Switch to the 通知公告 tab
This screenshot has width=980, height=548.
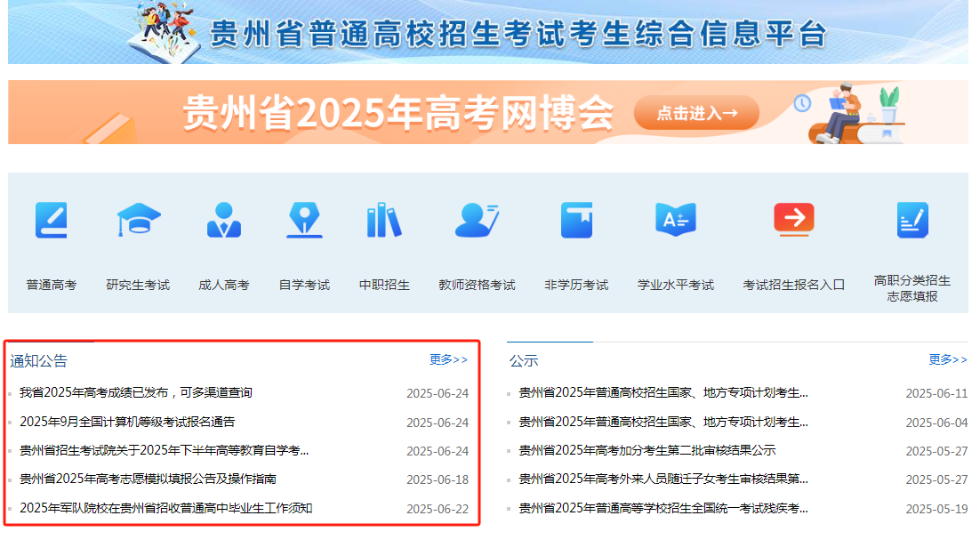pos(38,361)
